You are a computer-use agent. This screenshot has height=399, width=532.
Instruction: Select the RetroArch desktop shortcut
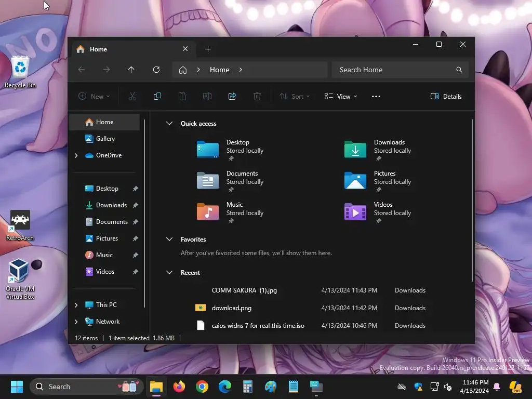(x=20, y=225)
